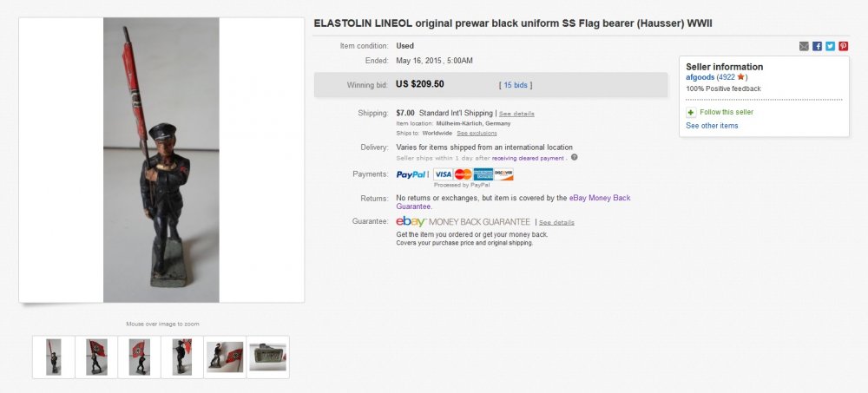Click the green plus Follow seller icon
Viewport: 868px width, 393px height.
pyautogui.click(x=691, y=113)
